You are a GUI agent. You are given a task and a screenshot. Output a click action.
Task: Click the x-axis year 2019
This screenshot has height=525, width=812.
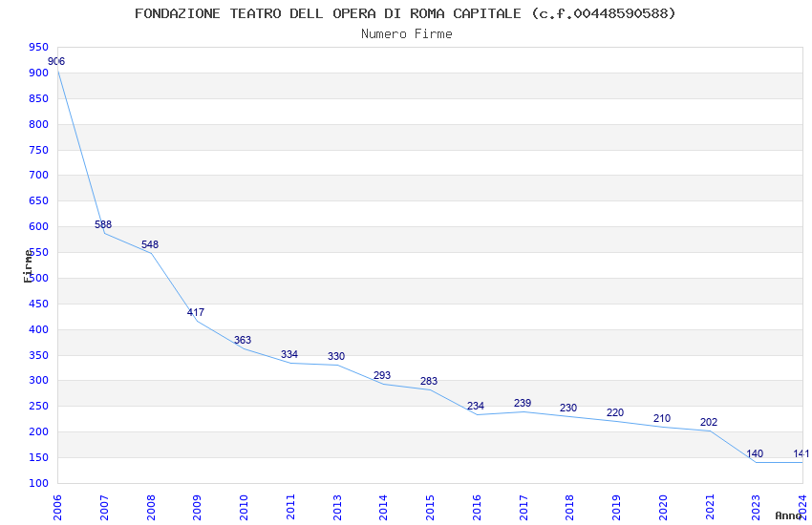click(616, 508)
